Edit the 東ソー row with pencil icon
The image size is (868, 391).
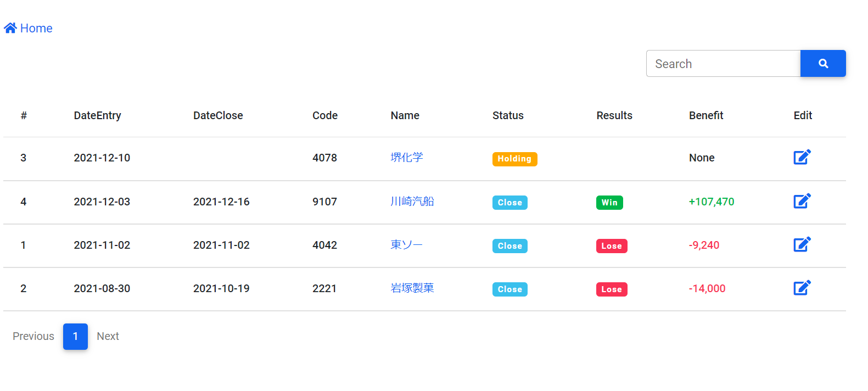pyautogui.click(x=802, y=244)
